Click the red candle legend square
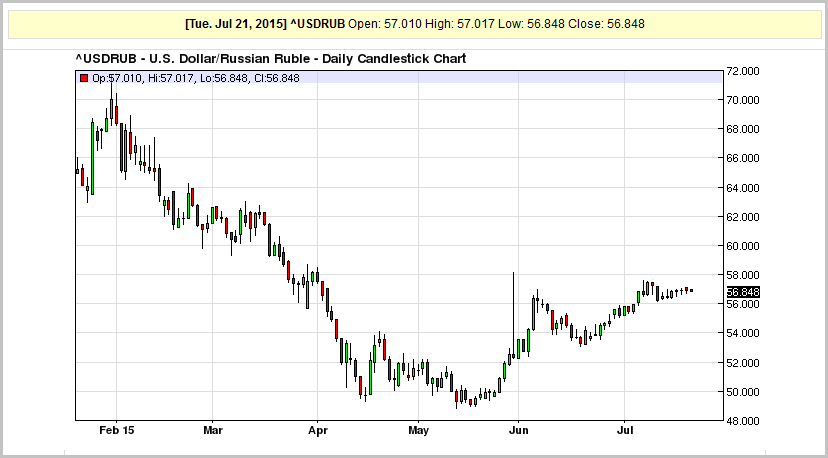Viewport: 828px width, 458px height. click(x=83, y=78)
